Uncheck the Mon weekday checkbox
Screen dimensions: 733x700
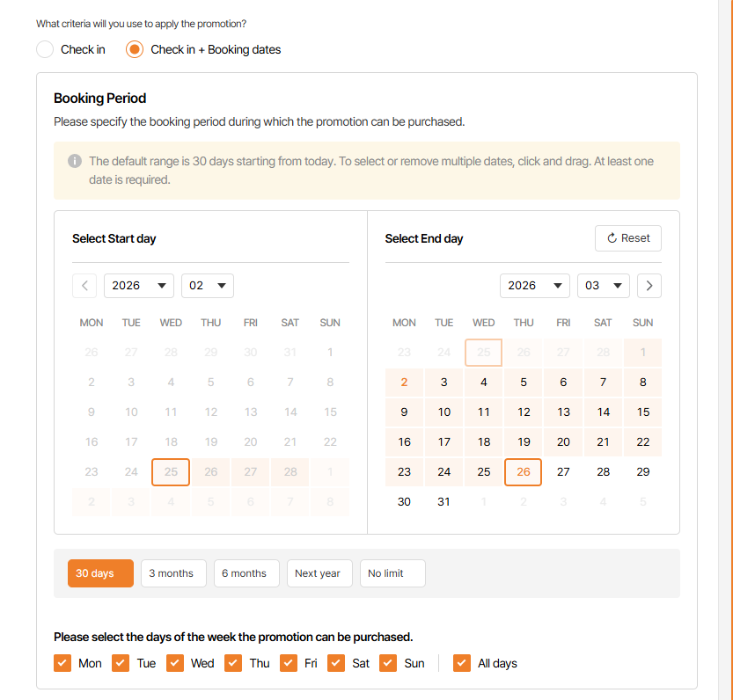coord(62,663)
